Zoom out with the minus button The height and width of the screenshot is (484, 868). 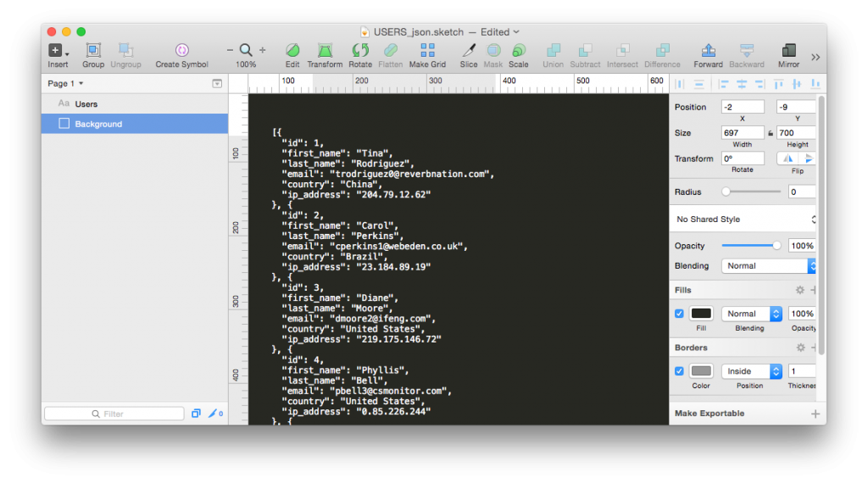(230, 50)
